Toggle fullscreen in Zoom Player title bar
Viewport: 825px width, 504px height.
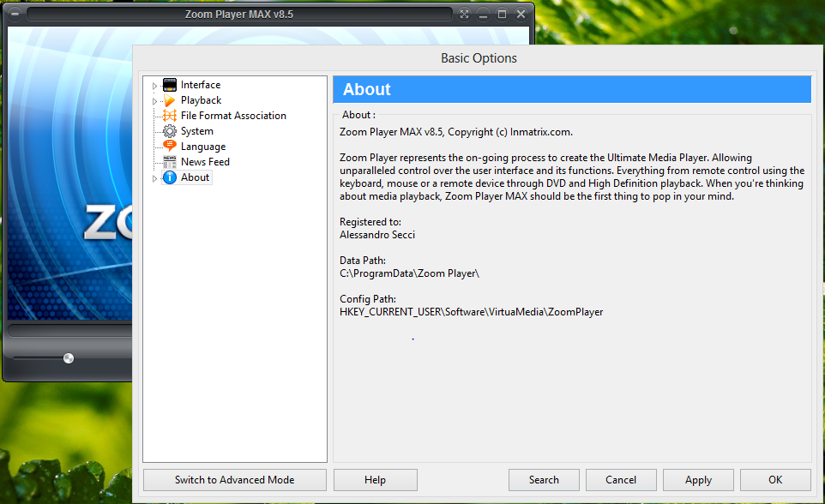pos(464,15)
